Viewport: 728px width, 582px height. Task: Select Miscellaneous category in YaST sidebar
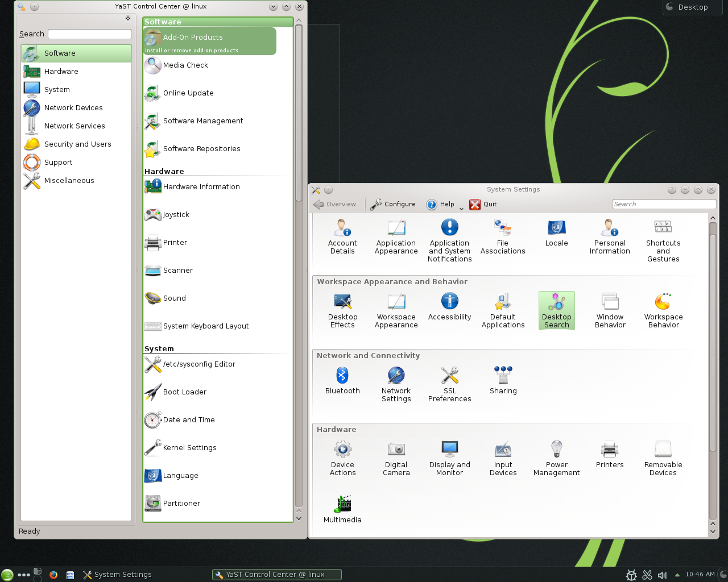(76, 181)
